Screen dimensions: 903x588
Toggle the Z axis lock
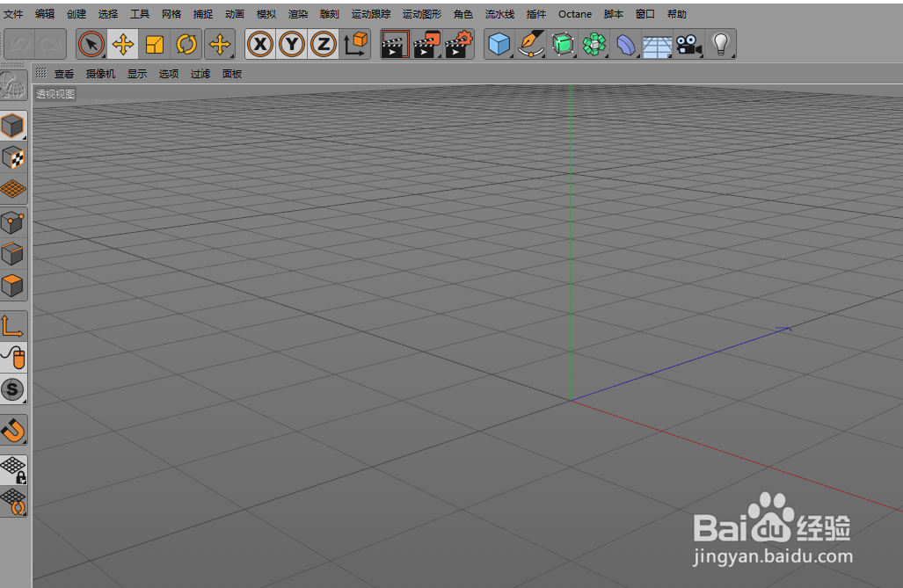coord(324,44)
